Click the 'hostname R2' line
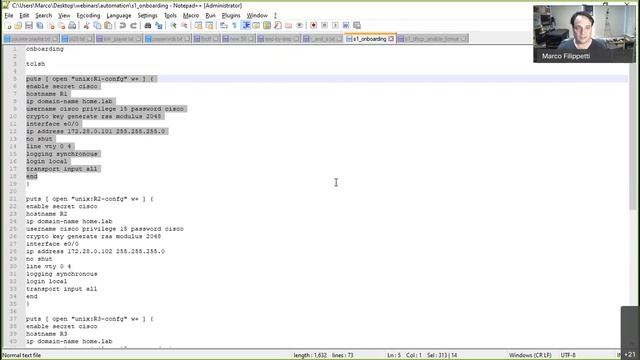This screenshot has width=640, height=360. (47, 214)
